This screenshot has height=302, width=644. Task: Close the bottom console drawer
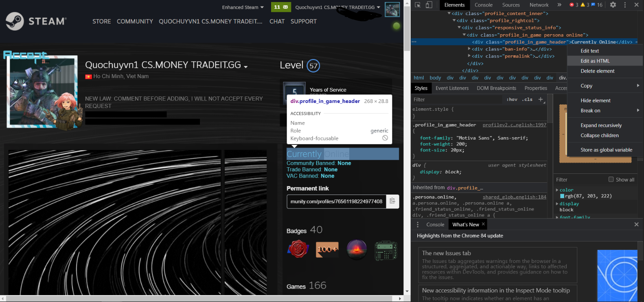tap(636, 225)
